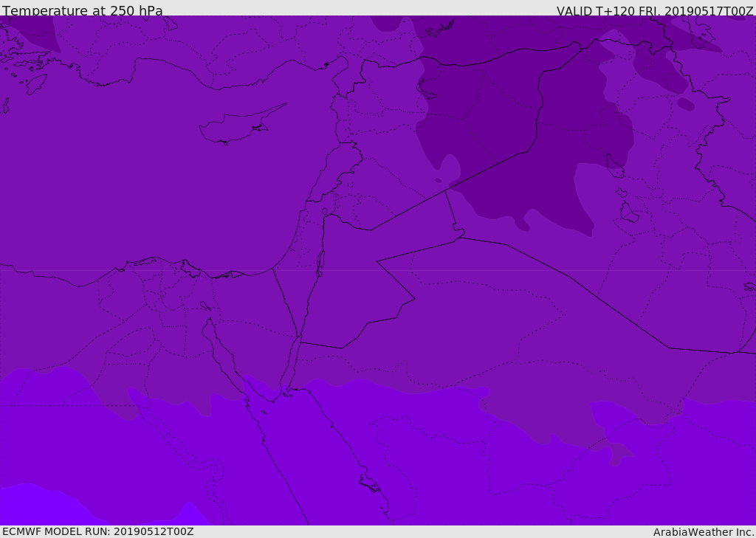
Task: Click the small dark oval spot at far right
Action: point(686,104)
